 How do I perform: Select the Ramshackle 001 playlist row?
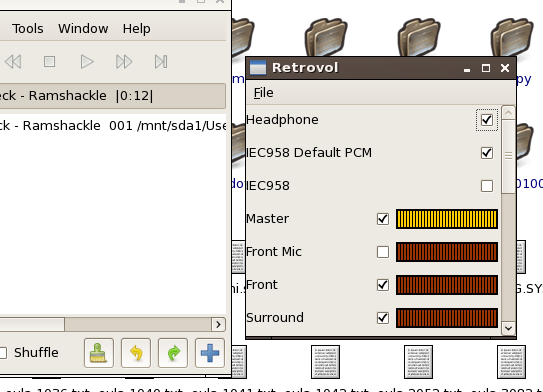(113, 125)
